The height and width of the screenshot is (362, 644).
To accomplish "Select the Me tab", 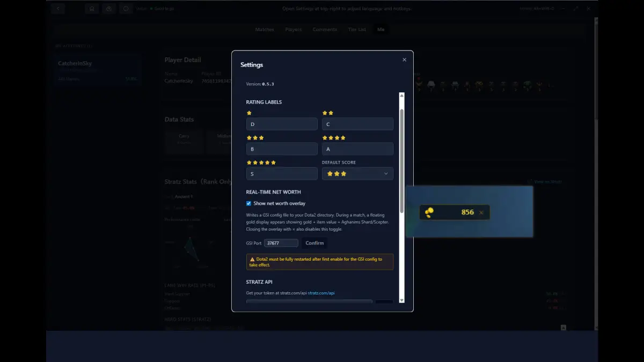I will click(x=381, y=29).
